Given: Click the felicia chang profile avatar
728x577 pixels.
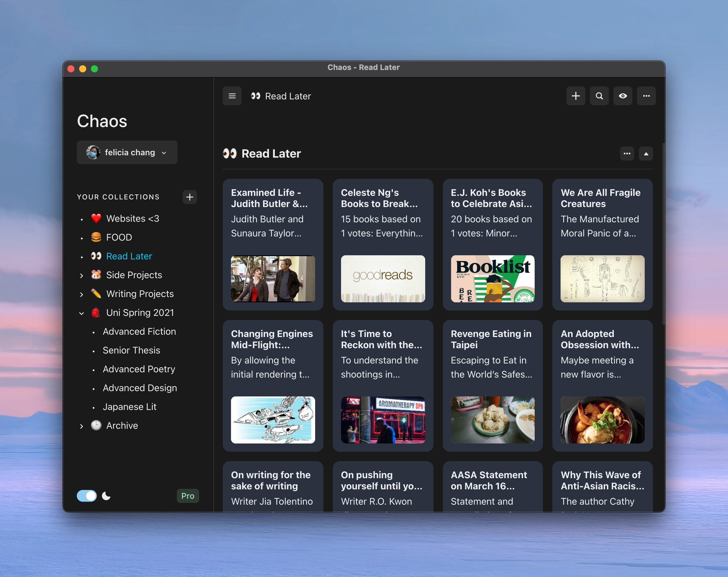Looking at the screenshot, I should pyautogui.click(x=93, y=153).
